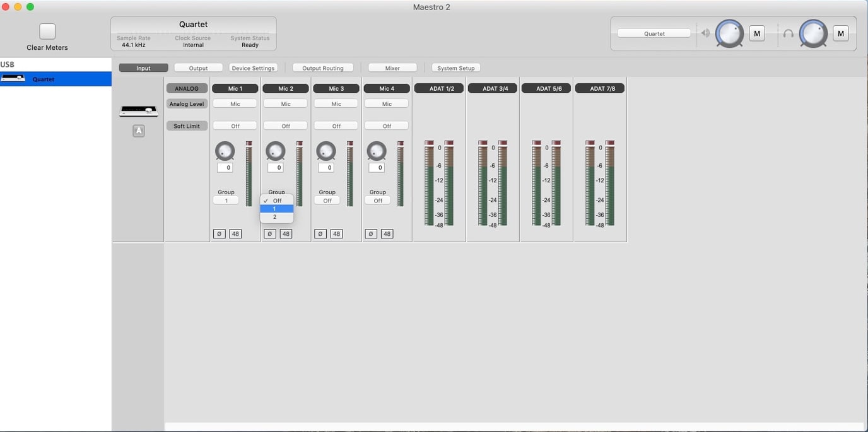Toggle phase invert on Mic 1
Viewport: 868px width, 432px height.
click(219, 234)
